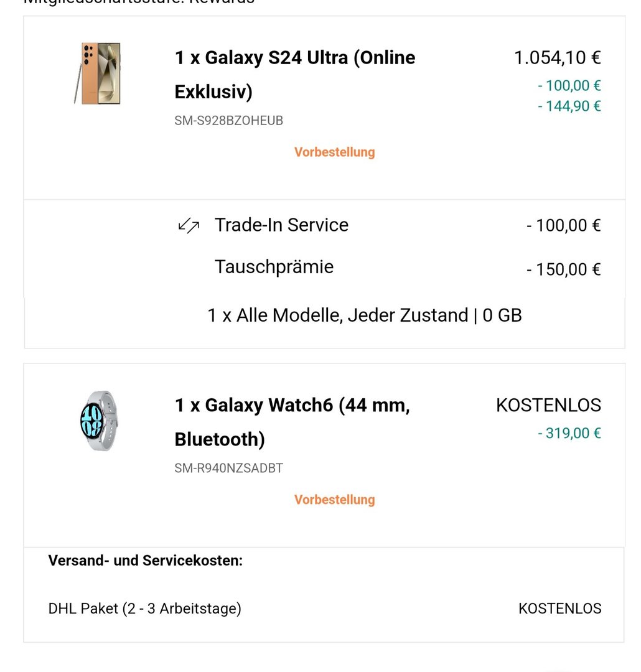641x672 pixels.
Task: Select the Trade-In Service label
Action: pyautogui.click(x=281, y=225)
